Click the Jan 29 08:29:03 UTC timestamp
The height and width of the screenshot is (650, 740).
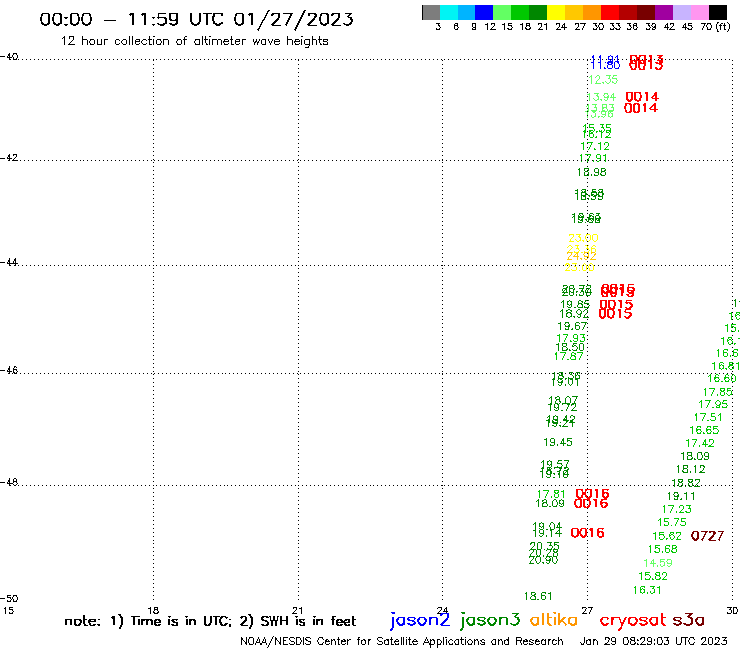654,641
